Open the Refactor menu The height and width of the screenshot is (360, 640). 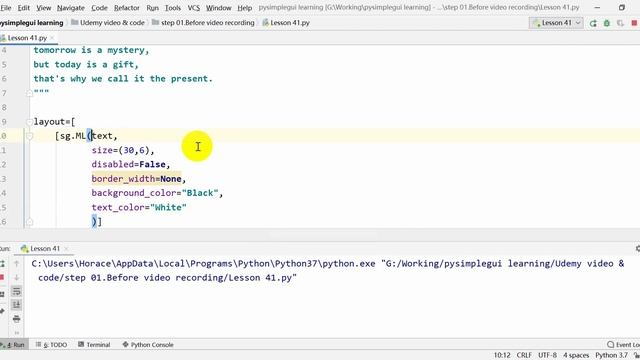point(127,8)
